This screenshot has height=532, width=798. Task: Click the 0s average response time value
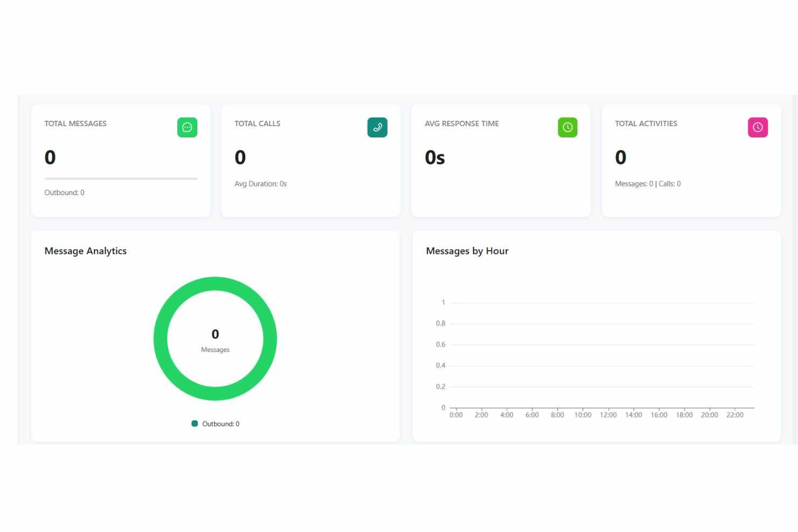pyautogui.click(x=435, y=157)
